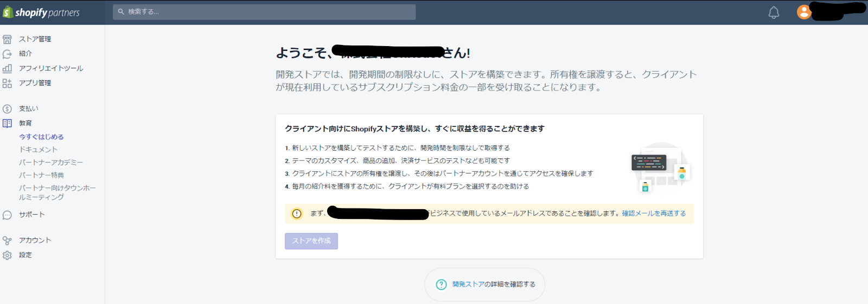
Task: Click the アプリ管理 apps grid icon
Action: (x=7, y=83)
